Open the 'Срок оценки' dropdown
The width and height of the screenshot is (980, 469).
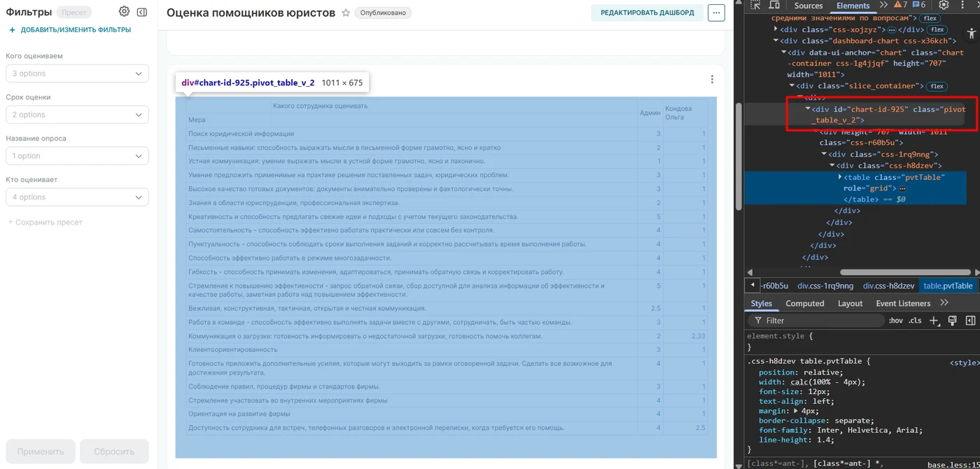tap(77, 115)
